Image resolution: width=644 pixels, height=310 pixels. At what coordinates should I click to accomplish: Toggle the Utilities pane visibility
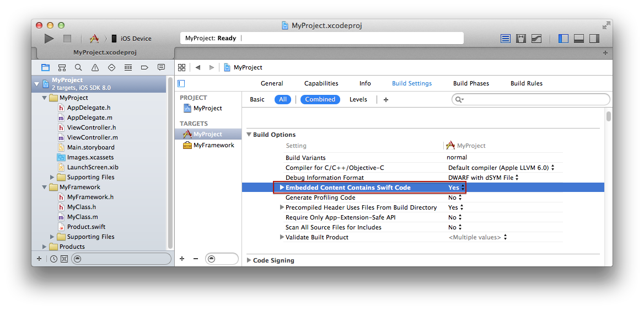594,39
